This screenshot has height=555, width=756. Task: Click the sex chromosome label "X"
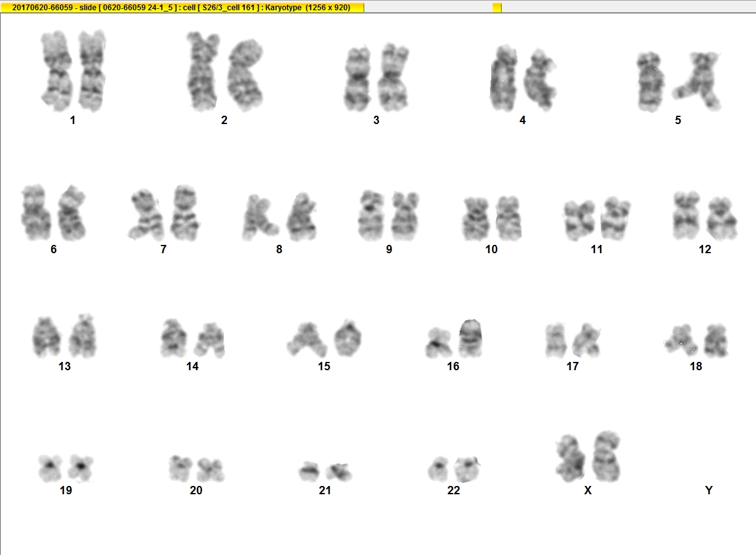588,491
